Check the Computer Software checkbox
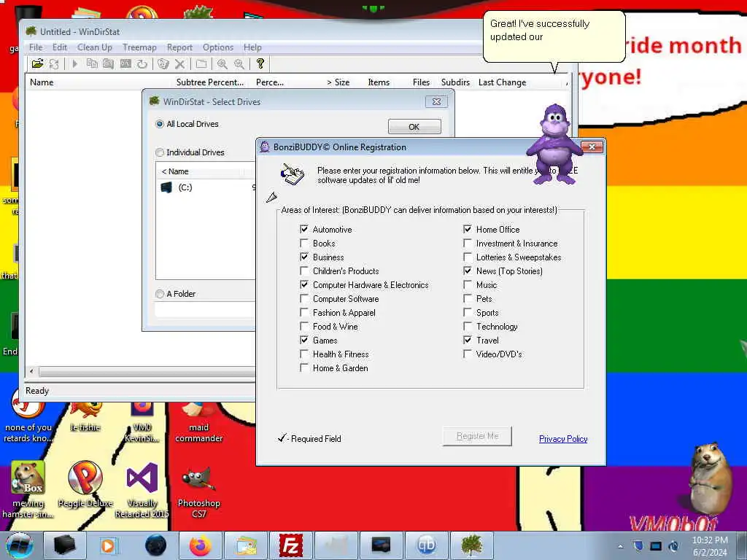 coord(304,298)
